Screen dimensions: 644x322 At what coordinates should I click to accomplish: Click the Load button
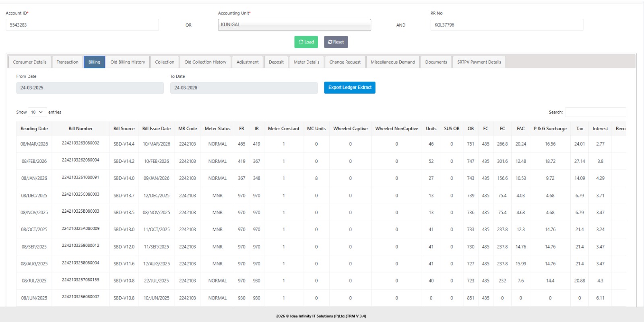(x=306, y=42)
